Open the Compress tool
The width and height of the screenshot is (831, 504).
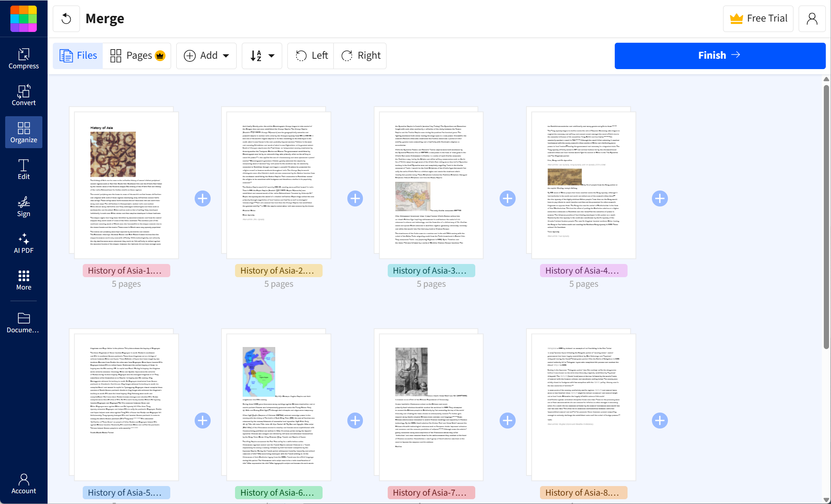[24, 58]
